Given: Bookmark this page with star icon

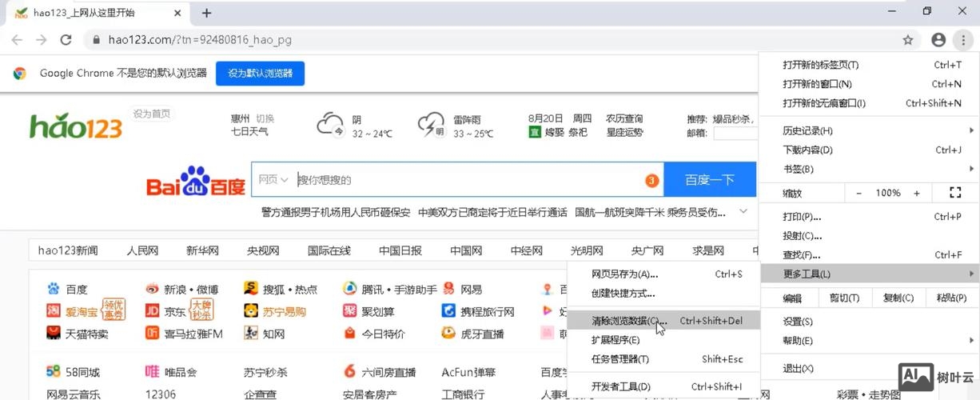Looking at the screenshot, I should (x=908, y=40).
